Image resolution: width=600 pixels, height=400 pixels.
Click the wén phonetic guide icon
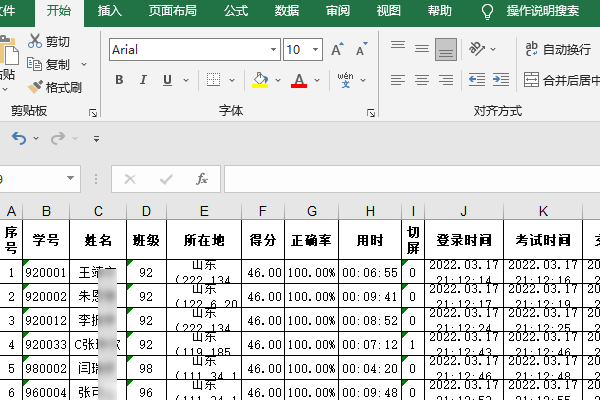[346, 80]
